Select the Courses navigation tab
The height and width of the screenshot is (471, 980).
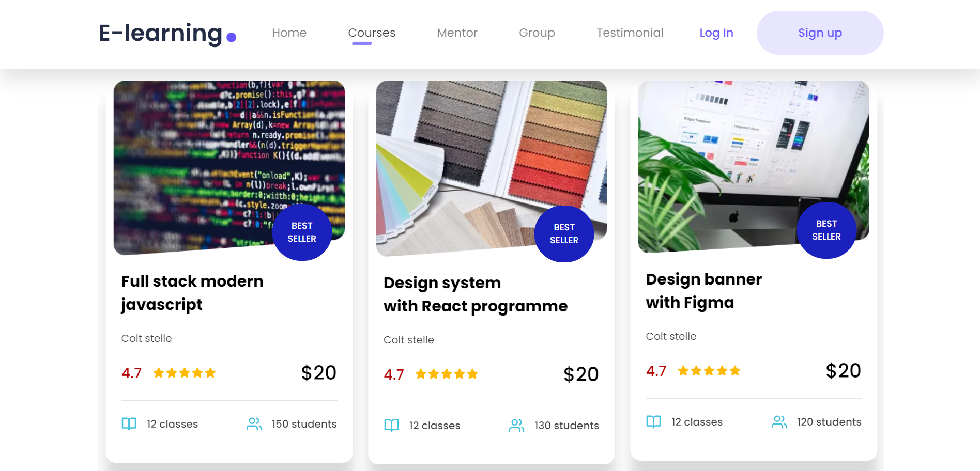point(372,33)
